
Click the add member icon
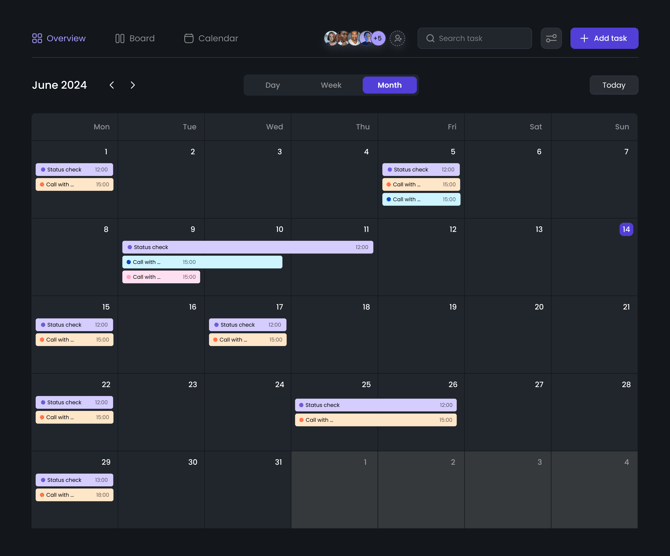[397, 38]
